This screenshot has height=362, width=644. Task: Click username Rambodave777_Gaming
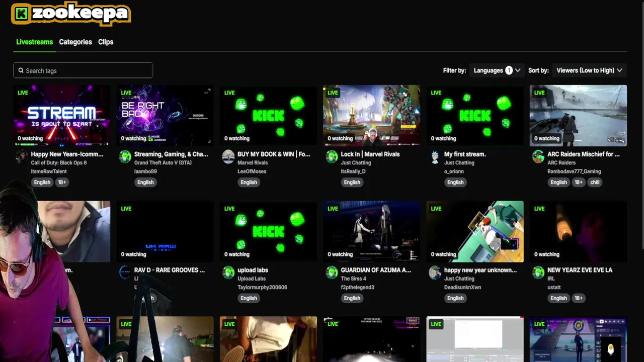click(x=574, y=171)
